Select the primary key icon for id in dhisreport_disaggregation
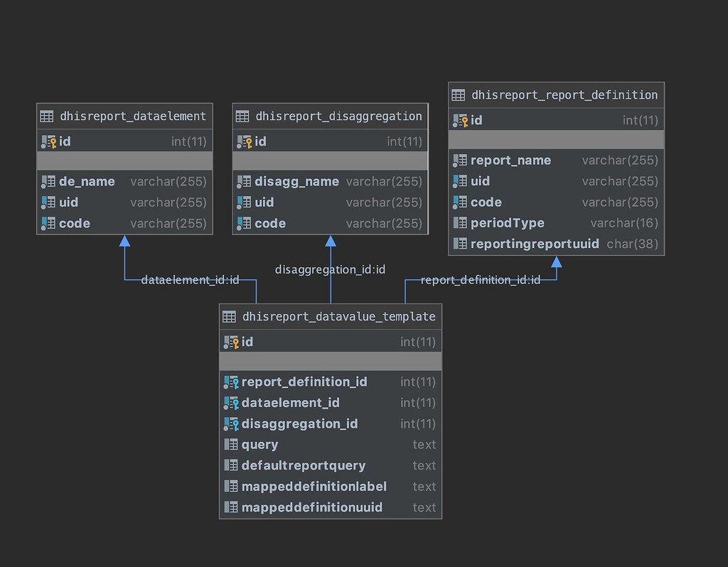Screen dimensions: 728x567 (x=245, y=141)
